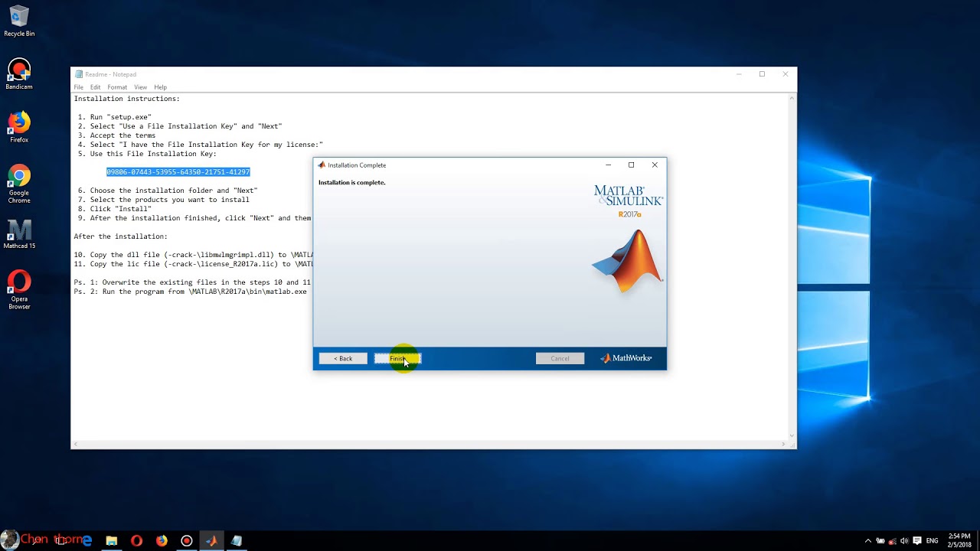Open Notepad View menu
980x551 pixels.
click(x=140, y=87)
